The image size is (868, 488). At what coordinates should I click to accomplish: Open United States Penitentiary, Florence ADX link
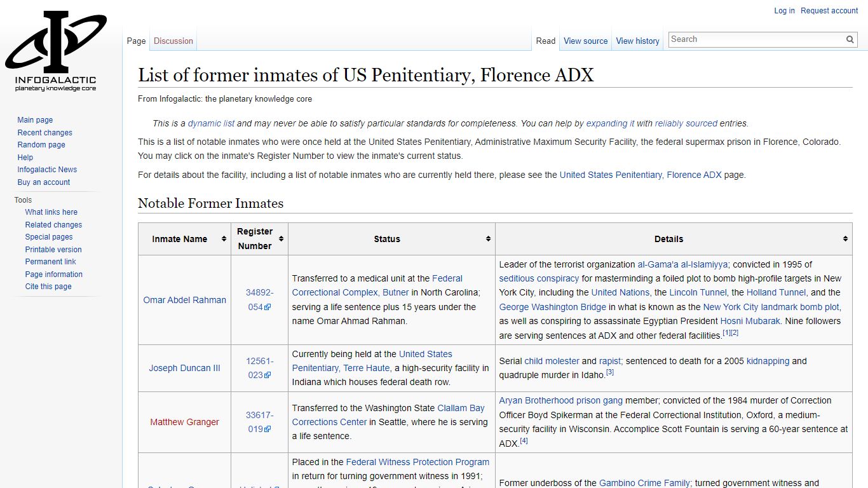(x=641, y=175)
